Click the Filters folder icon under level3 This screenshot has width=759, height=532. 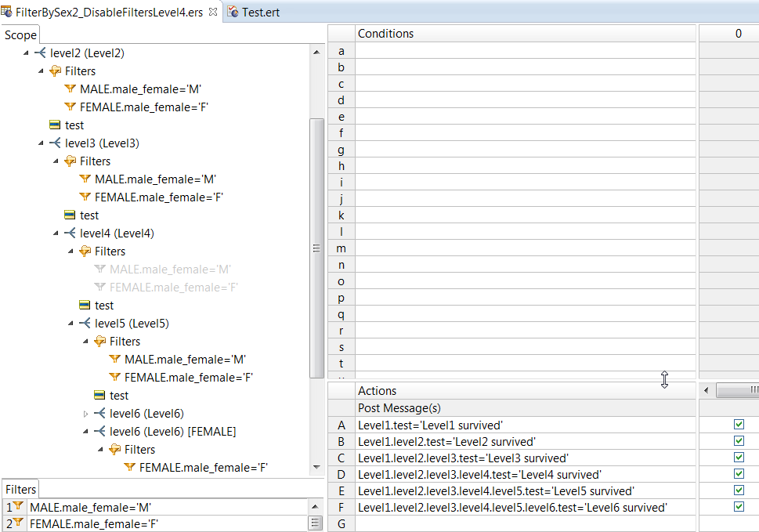point(70,161)
